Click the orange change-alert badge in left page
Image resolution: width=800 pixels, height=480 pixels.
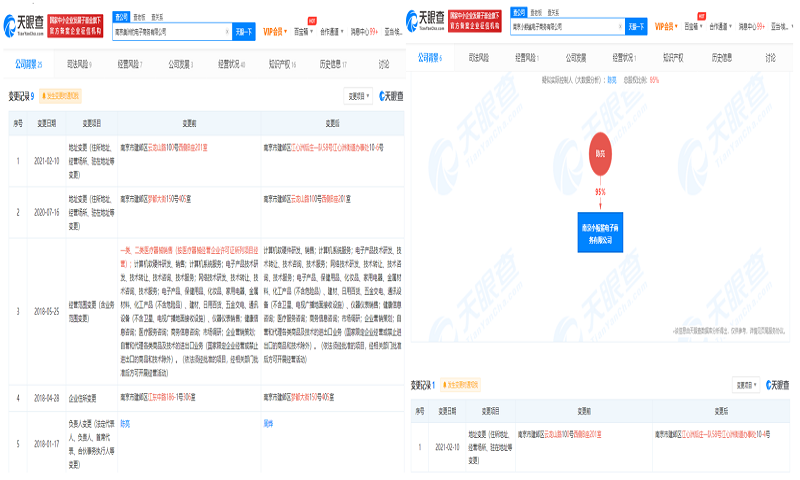[60, 96]
